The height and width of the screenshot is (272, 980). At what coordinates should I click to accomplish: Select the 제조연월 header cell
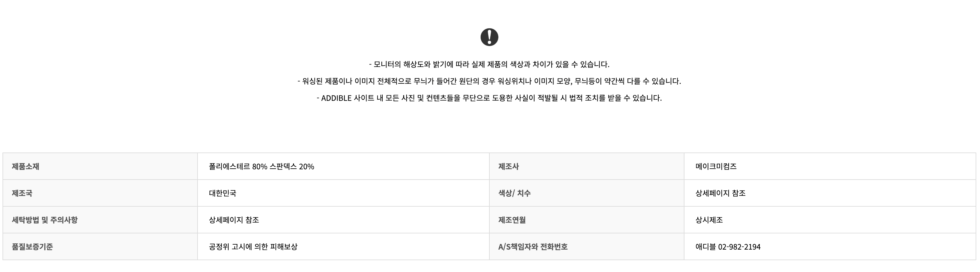(587, 219)
